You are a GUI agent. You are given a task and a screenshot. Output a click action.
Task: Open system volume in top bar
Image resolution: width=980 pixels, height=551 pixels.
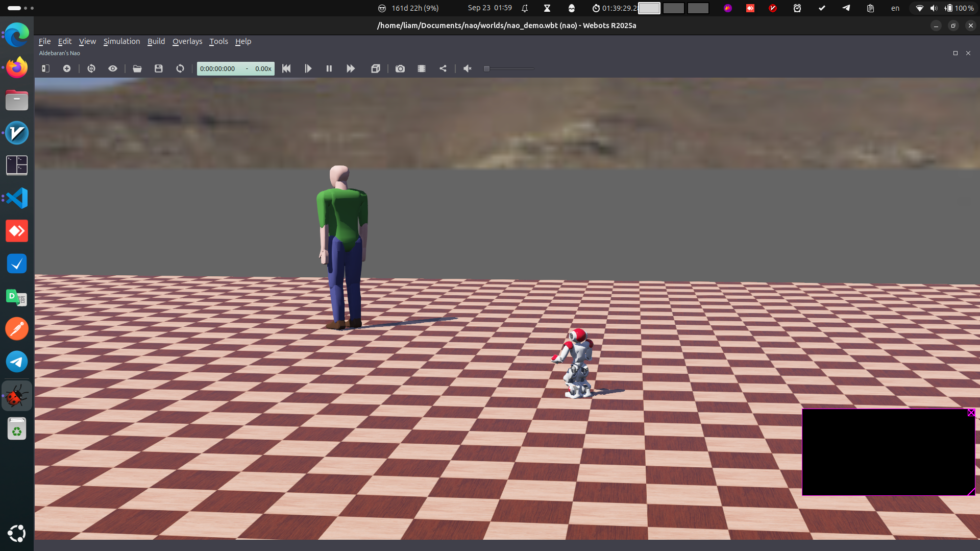pyautogui.click(x=934, y=8)
